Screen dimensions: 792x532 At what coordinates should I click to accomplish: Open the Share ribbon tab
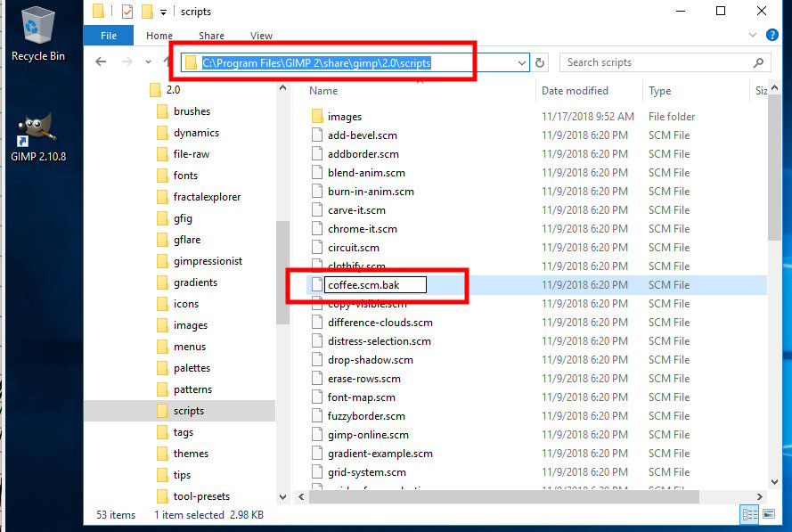[211, 36]
